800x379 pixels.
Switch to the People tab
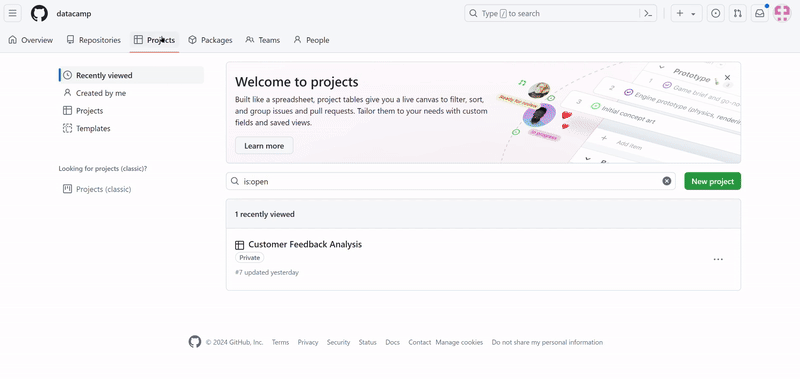click(x=311, y=40)
